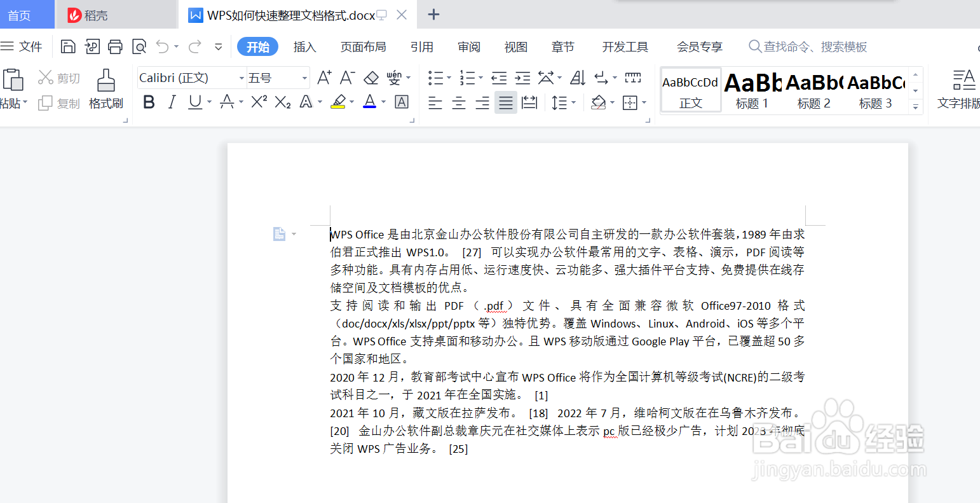Apply the 标题 1 style

click(752, 90)
